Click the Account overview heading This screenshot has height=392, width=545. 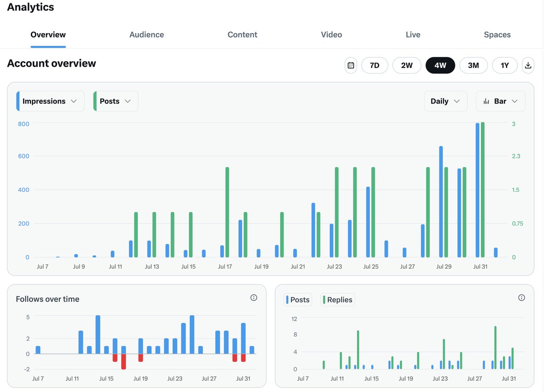51,63
